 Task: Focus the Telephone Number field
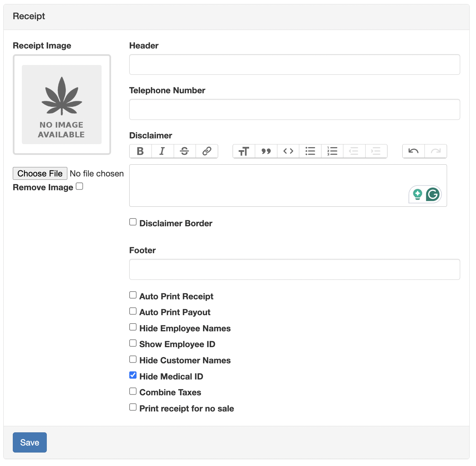[295, 109]
